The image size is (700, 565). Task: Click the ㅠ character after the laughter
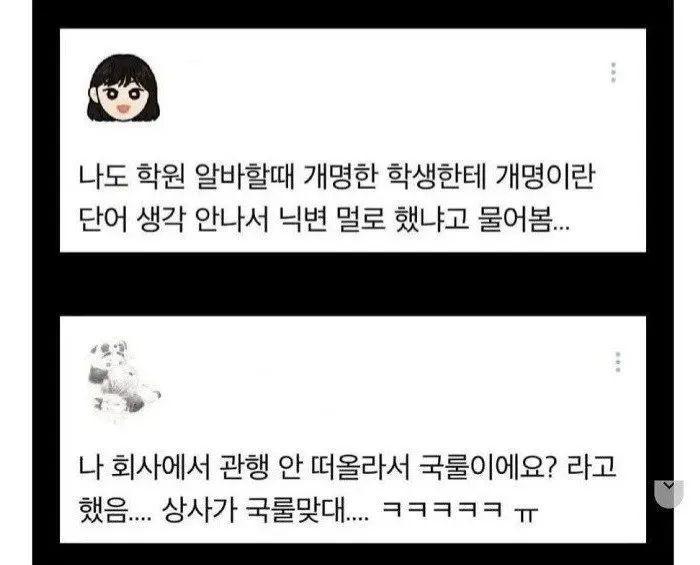click(x=526, y=512)
